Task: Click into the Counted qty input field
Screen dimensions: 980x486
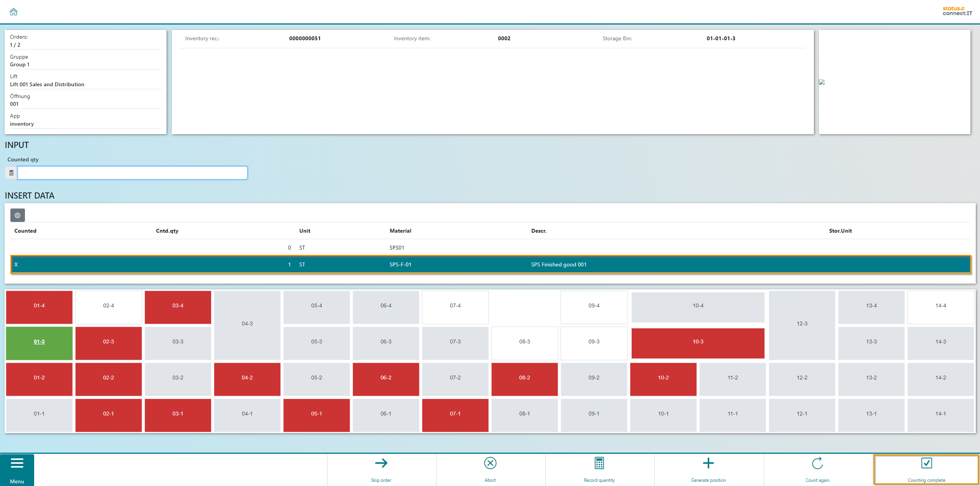Action: pos(132,173)
